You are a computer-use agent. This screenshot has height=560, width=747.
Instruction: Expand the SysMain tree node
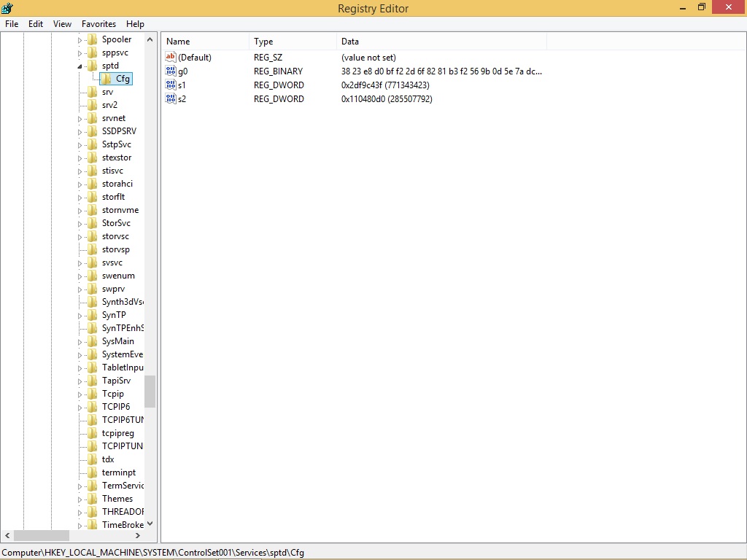pos(80,342)
